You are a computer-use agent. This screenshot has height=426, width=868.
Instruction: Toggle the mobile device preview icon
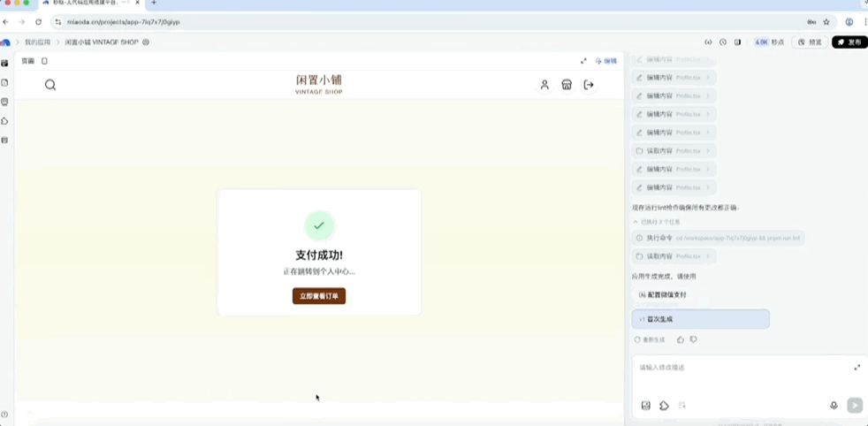pos(44,61)
